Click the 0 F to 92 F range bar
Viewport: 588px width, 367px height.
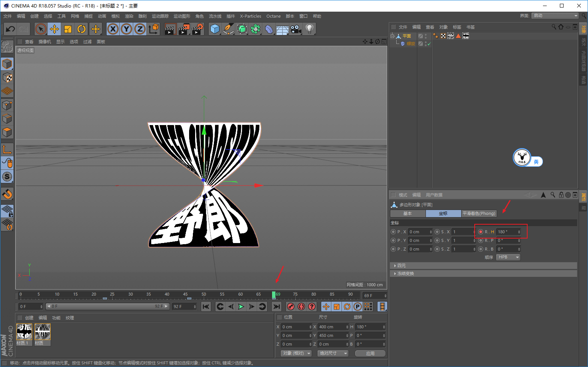[107, 307]
